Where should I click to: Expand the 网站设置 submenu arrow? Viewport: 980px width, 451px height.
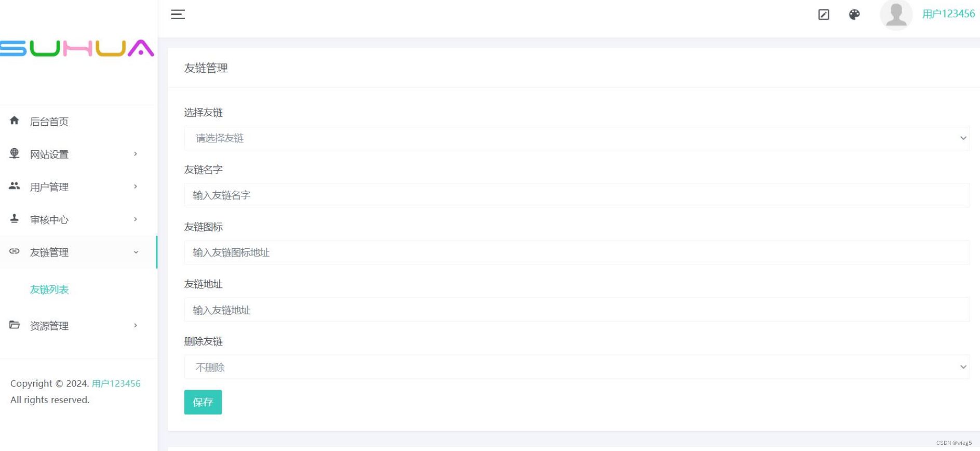(x=136, y=154)
